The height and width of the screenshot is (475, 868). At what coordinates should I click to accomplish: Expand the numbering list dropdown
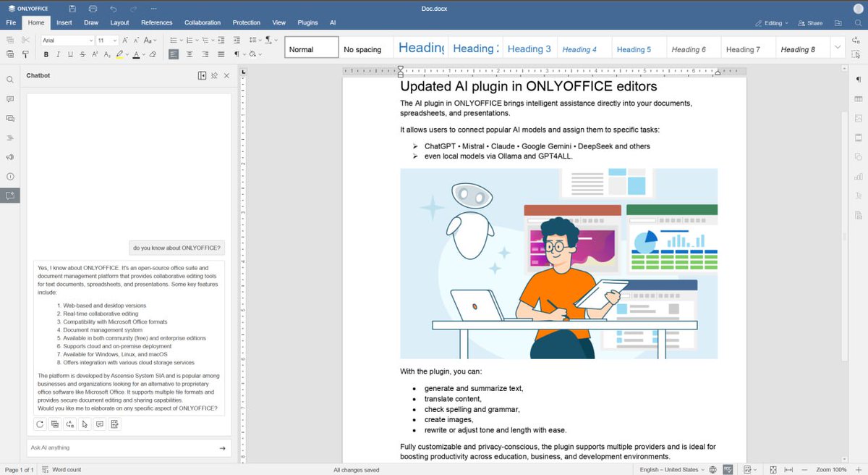(x=197, y=41)
